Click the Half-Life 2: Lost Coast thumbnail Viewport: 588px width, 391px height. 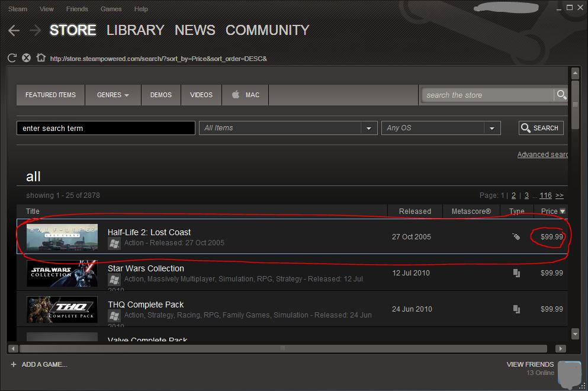click(62, 236)
